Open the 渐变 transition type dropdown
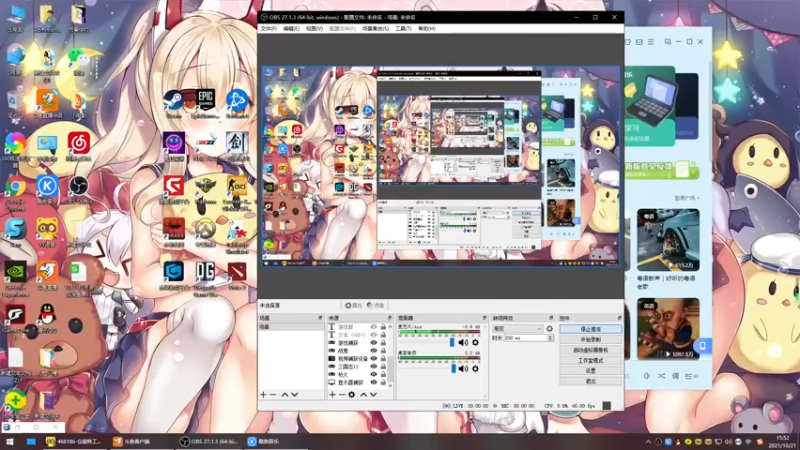 (517, 329)
